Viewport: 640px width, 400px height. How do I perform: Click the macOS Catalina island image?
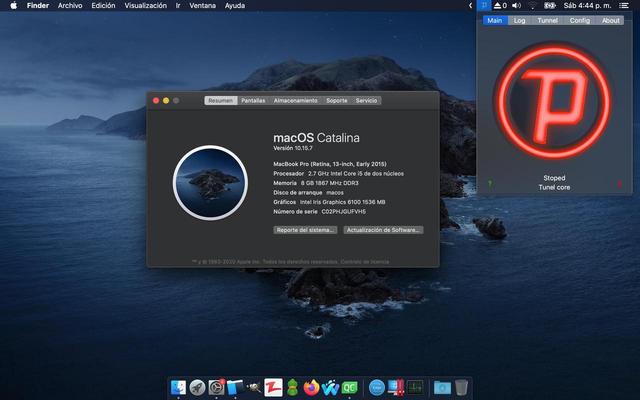210,182
